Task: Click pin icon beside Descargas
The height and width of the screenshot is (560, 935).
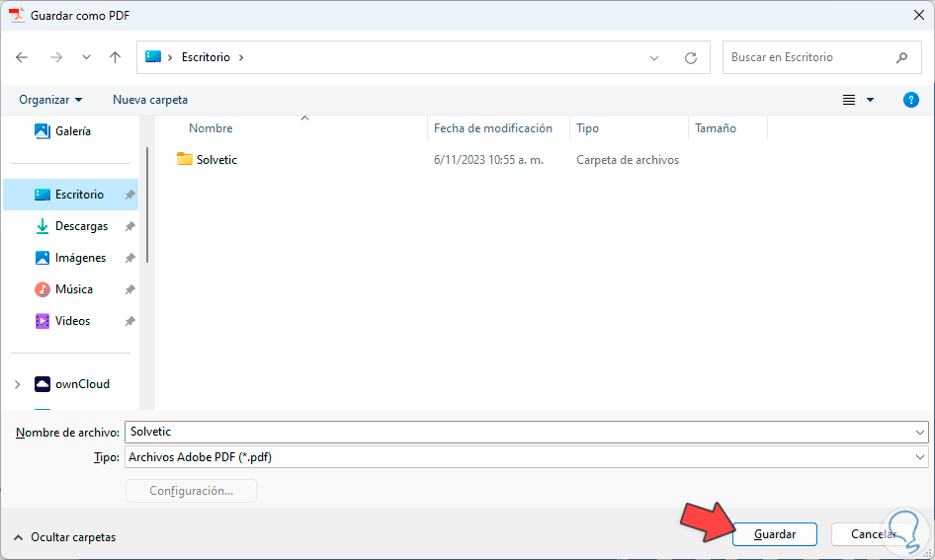Action: point(129,226)
